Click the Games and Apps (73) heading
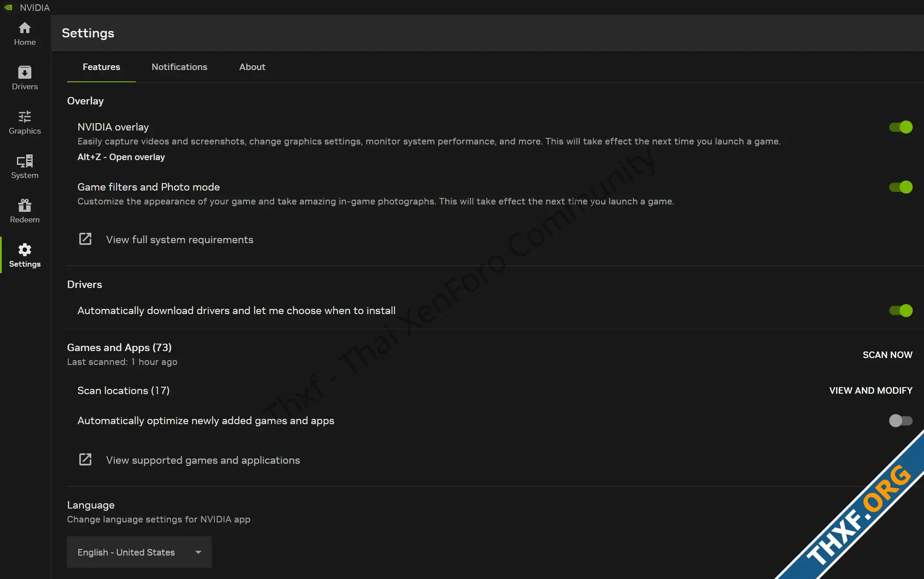 tap(119, 348)
